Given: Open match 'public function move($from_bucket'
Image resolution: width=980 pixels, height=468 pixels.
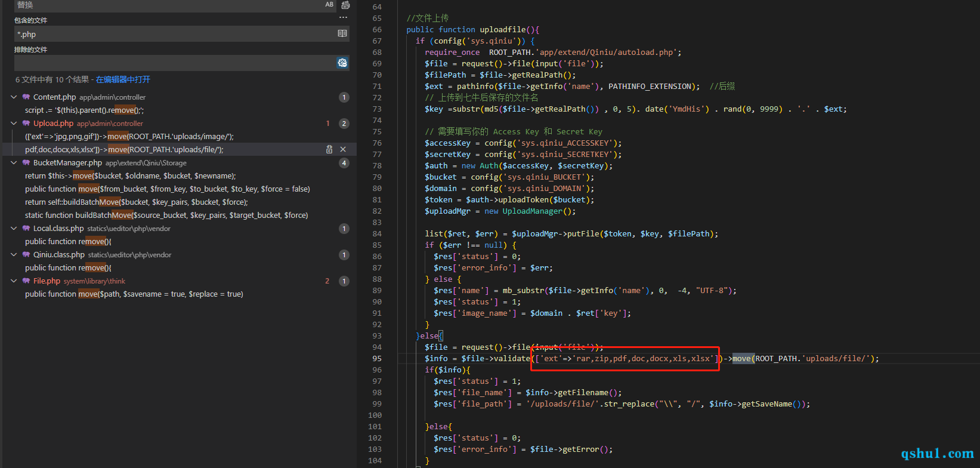Looking at the screenshot, I should 168,189.
